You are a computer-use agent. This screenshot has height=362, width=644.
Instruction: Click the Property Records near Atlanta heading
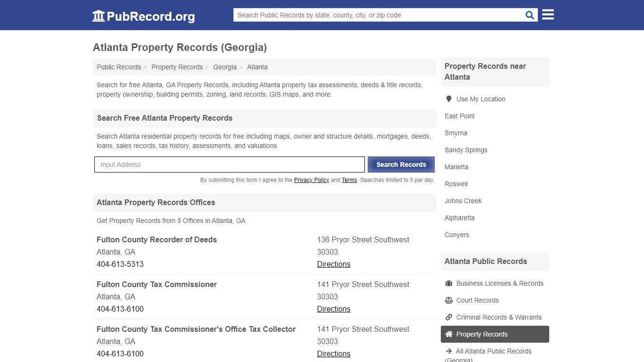tap(485, 72)
